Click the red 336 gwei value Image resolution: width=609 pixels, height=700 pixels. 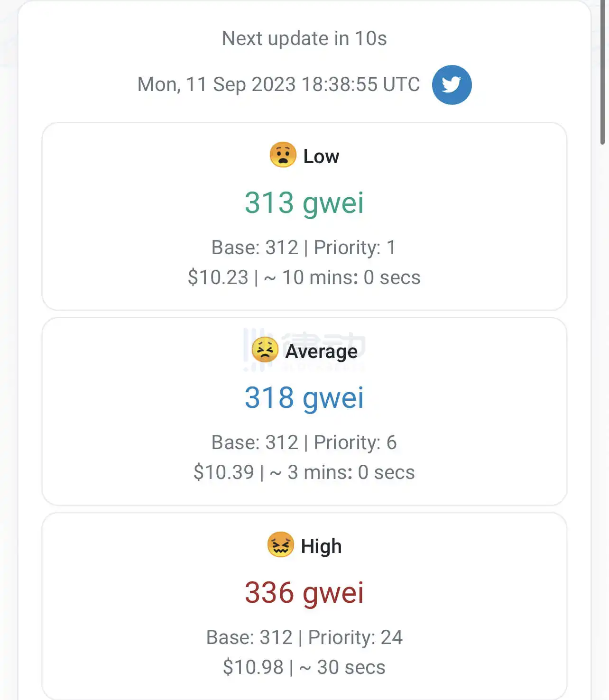coord(304,592)
